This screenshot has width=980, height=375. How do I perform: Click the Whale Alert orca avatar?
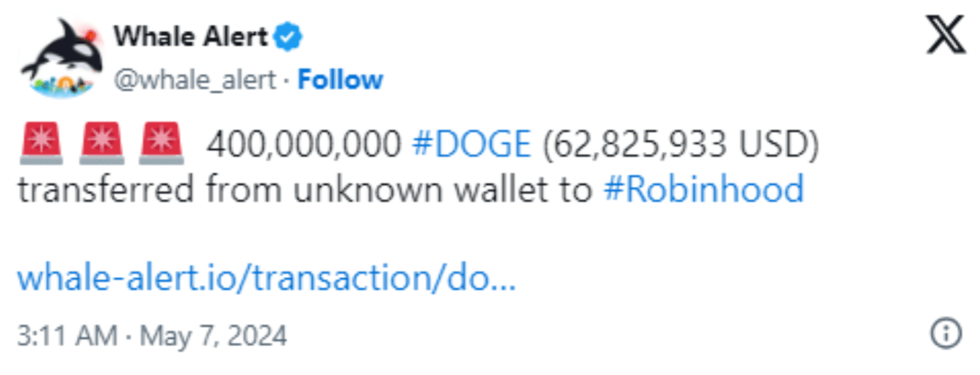62,59
